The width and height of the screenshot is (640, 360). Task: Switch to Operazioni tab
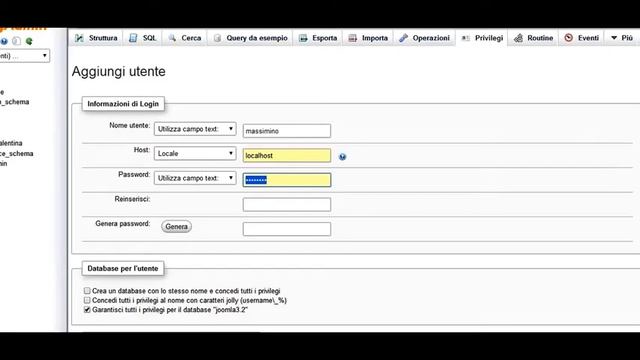[424, 38]
